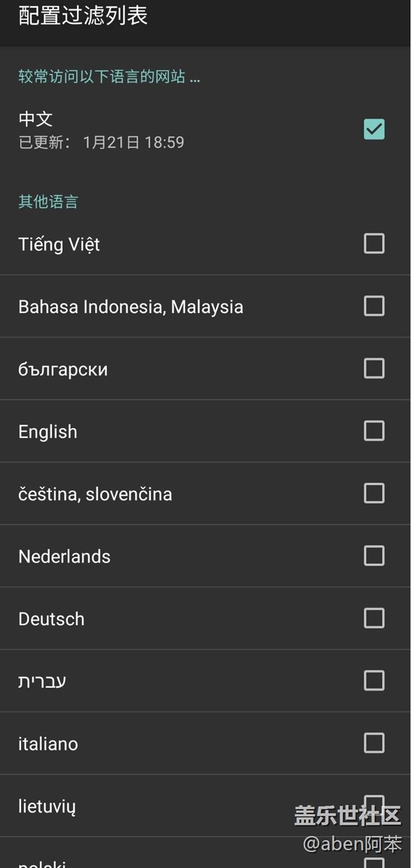Tick the italiano checkbox
Viewport: 411px width, 868px height.
[x=374, y=743]
